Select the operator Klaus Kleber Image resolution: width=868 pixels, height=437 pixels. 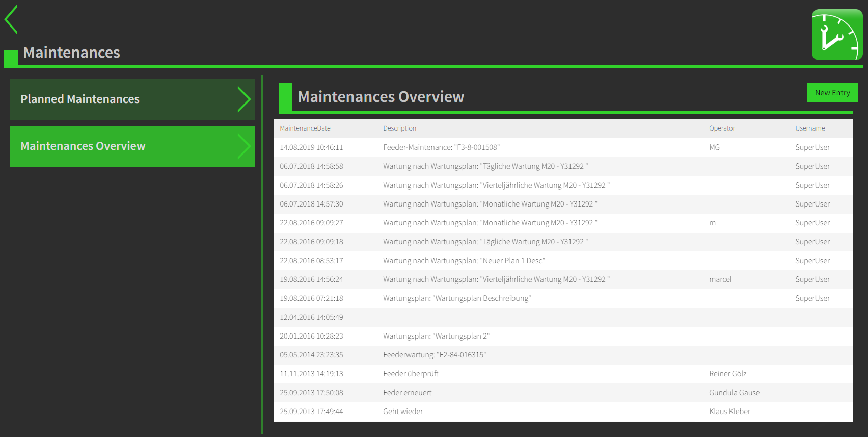pyautogui.click(x=729, y=412)
